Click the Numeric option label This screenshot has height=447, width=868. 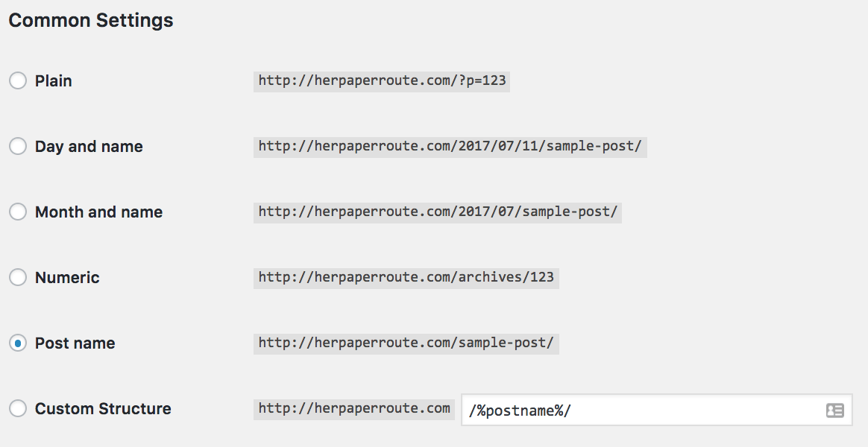(67, 278)
